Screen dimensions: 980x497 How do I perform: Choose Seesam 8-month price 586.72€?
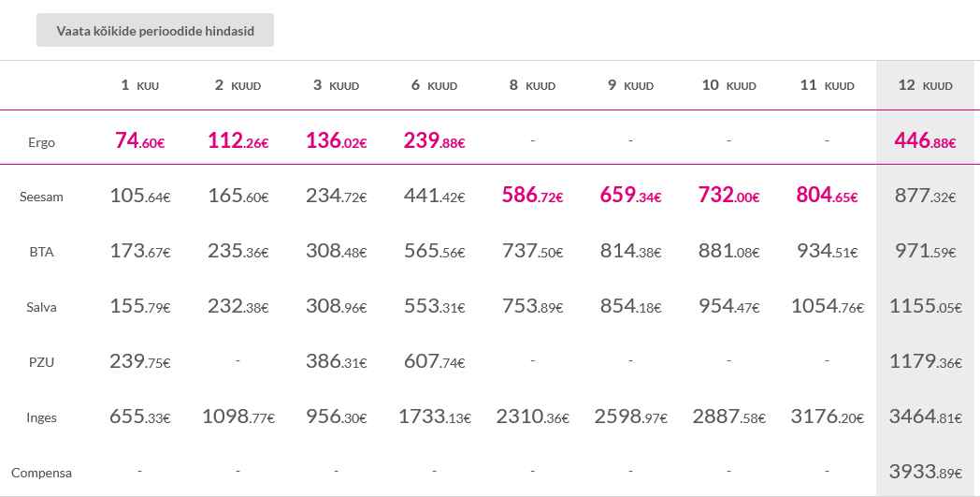[532, 197]
